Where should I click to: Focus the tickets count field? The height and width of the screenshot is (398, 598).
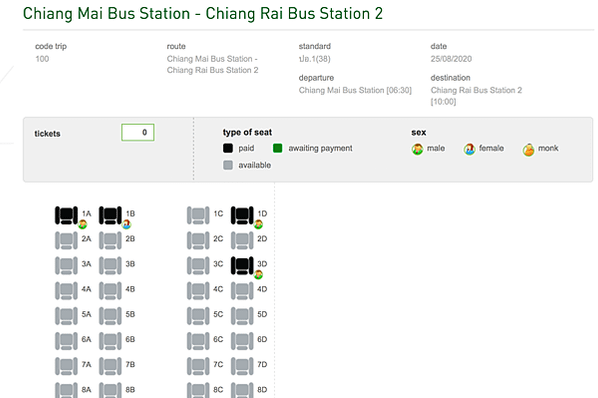[x=138, y=132]
